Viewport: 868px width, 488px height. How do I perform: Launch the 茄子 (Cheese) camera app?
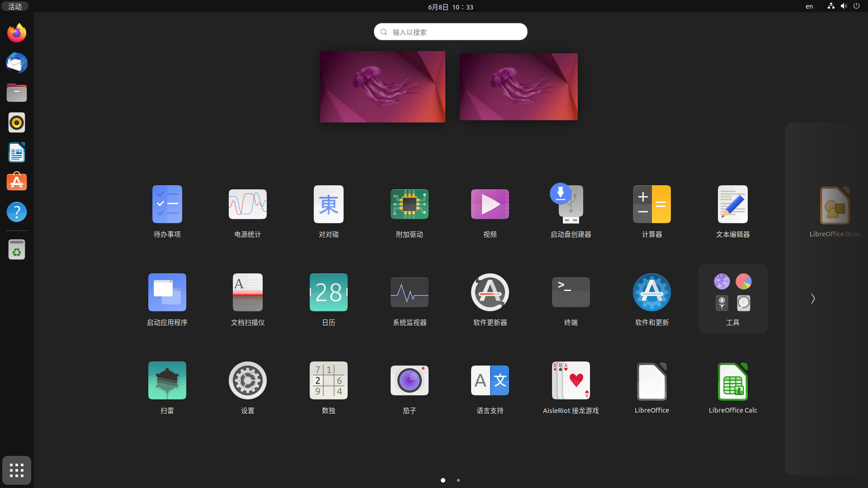coord(409,386)
